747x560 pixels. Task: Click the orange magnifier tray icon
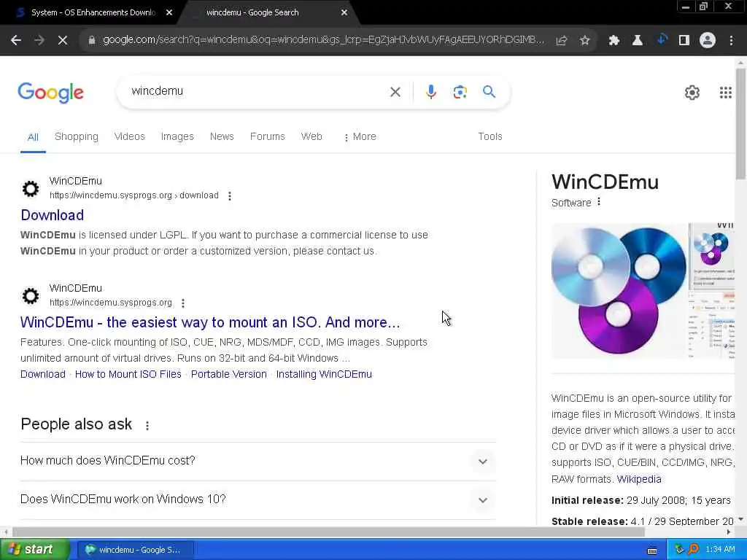693,550
